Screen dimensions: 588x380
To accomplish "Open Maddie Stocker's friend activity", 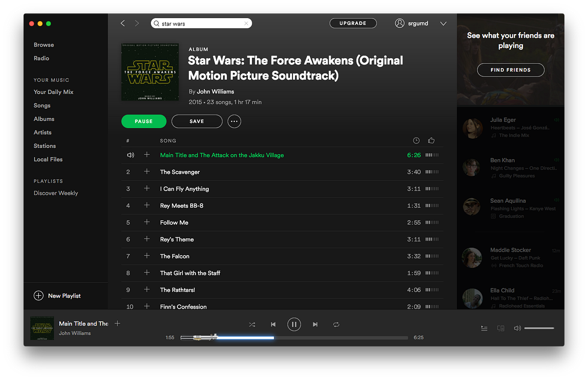I will tap(511, 258).
